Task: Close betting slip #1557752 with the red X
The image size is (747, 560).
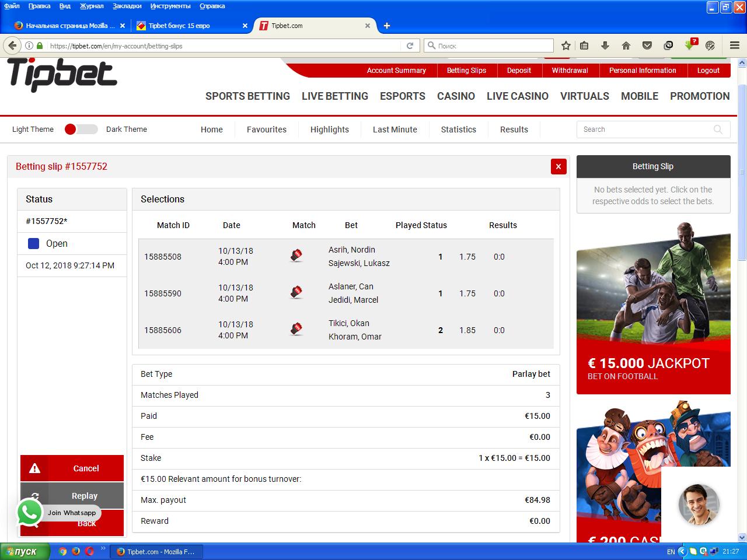Action: pos(558,166)
